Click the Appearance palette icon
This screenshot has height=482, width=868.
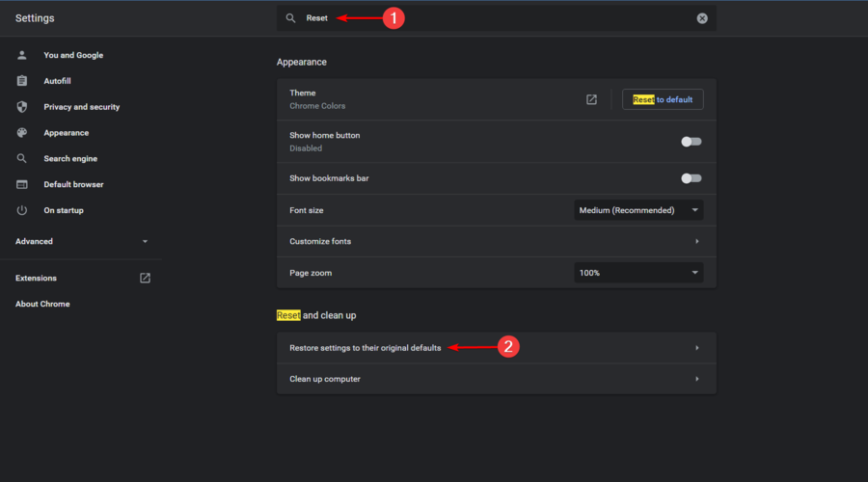point(21,133)
